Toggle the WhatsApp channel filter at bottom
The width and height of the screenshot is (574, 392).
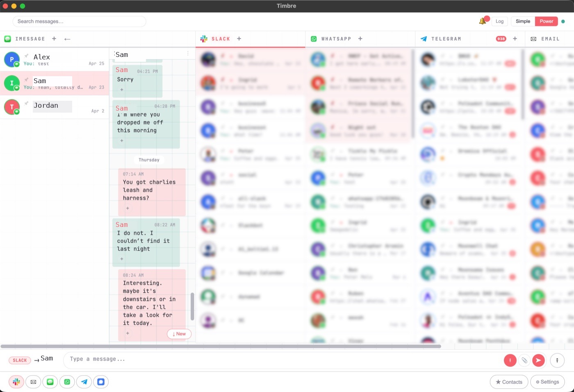coord(67,382)
